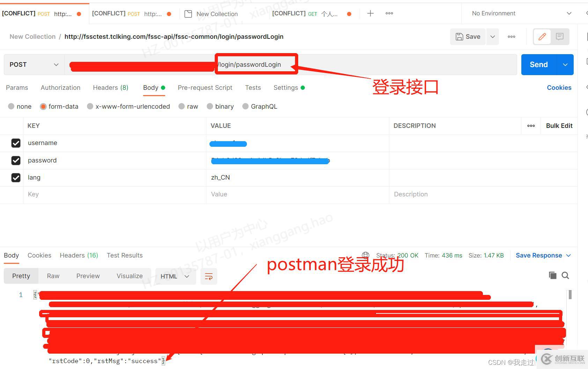Click the New Collection tab page icon
The image size is (588, 369).
click(188, 14)
